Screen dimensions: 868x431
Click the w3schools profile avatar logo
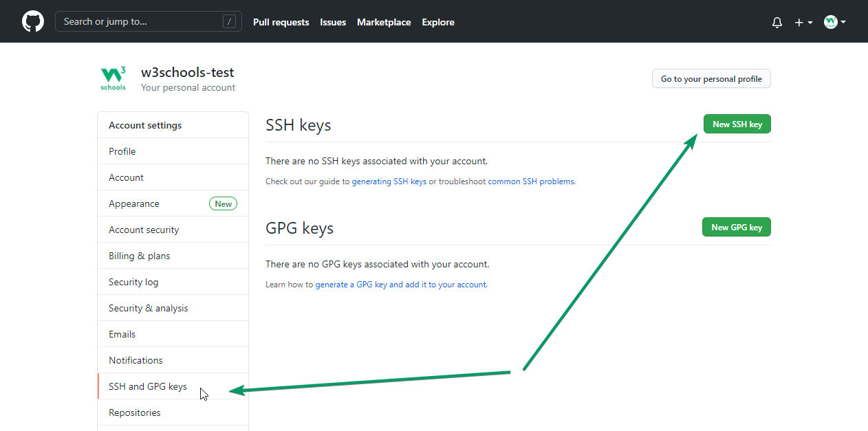tap(113, 78)
